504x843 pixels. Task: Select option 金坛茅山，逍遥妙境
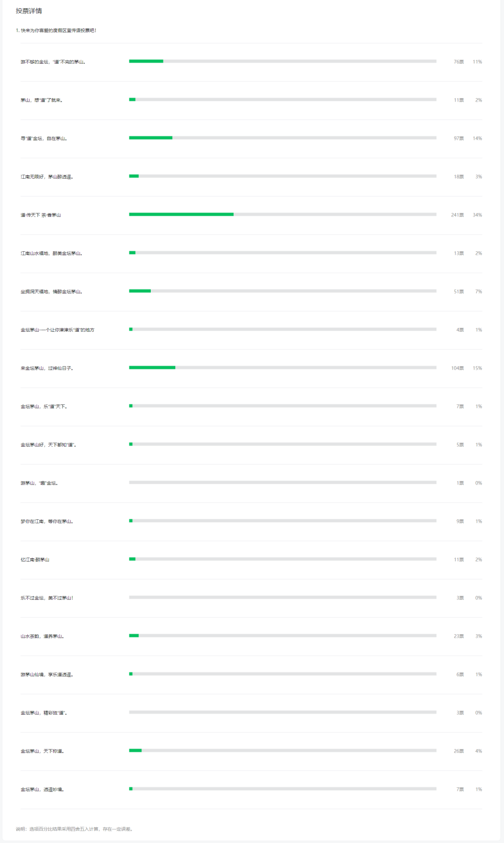(x=42, y=789)
